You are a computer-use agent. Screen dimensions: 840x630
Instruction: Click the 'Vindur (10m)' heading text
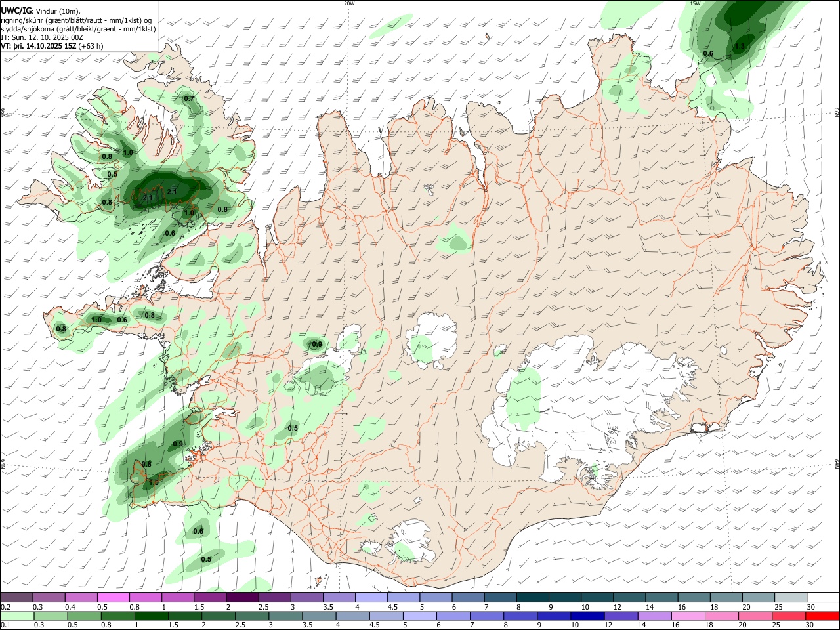[x=57, y=11]
